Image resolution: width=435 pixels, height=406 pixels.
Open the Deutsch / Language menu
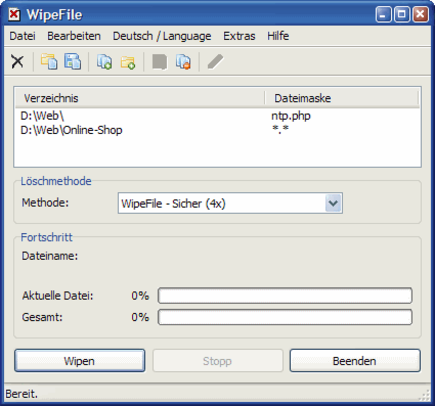[162, 36]
